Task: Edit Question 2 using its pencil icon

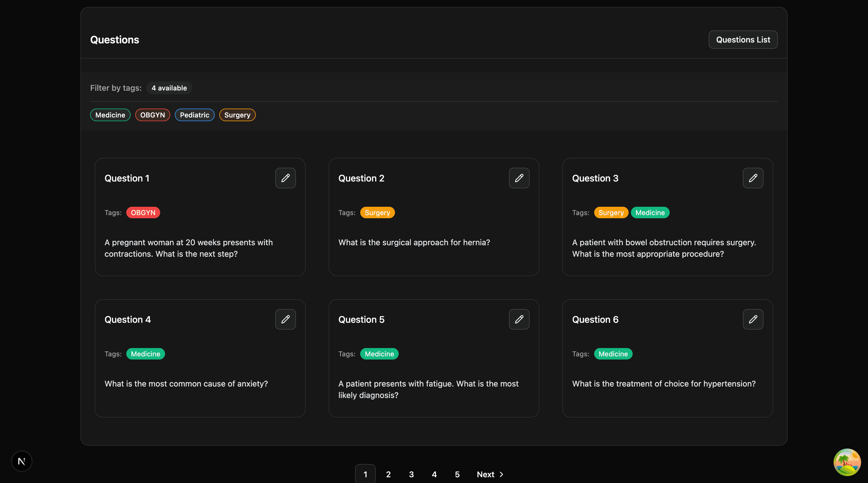Action: [519, 178]
